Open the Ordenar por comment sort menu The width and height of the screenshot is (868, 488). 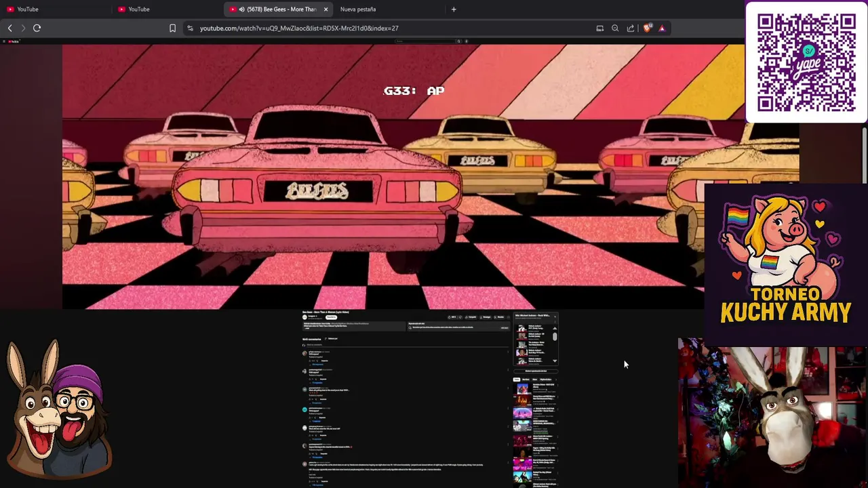point(332,338)
